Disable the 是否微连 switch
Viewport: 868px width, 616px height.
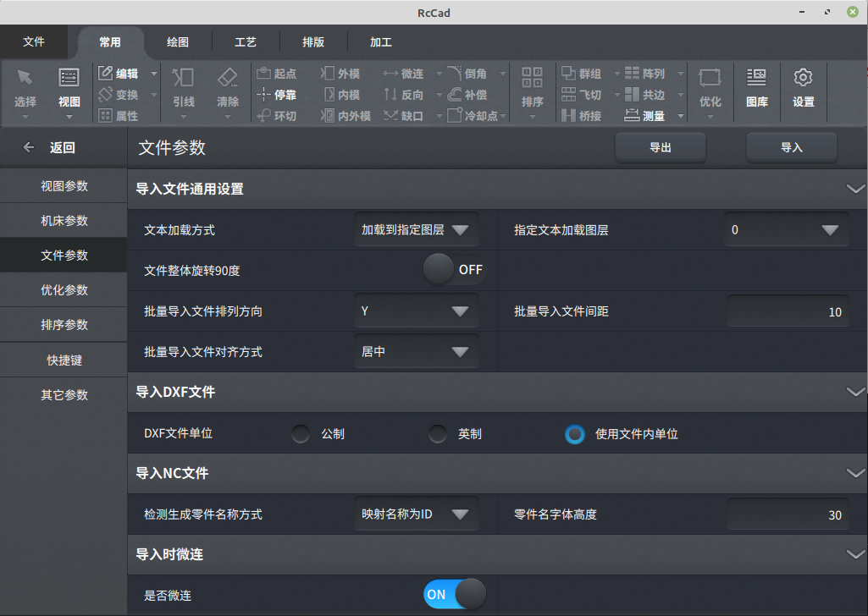pos(455,594)
